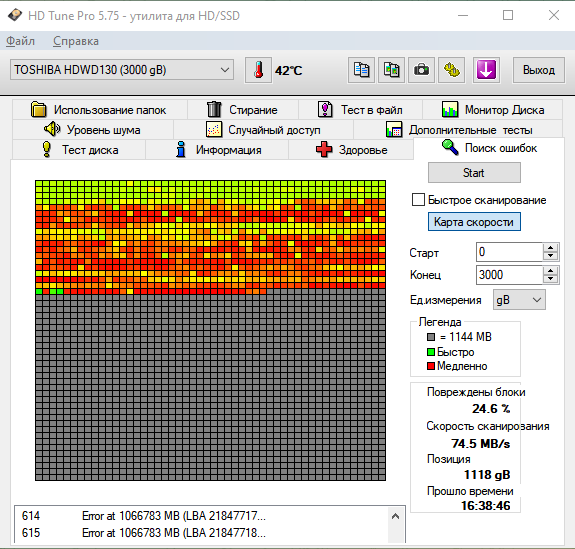Screen dimensions: 575x549
Task: Increase the Старт value with up arrow
Action: [550, 248]
